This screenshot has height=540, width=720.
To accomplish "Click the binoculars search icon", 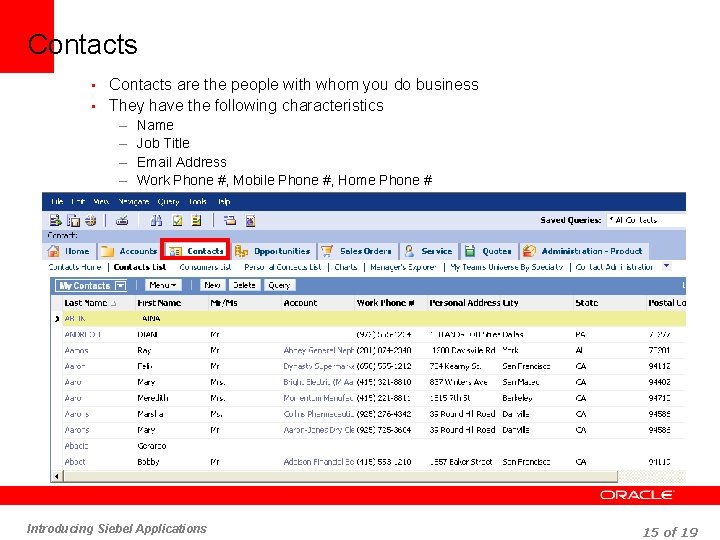I will click(156, 221).
